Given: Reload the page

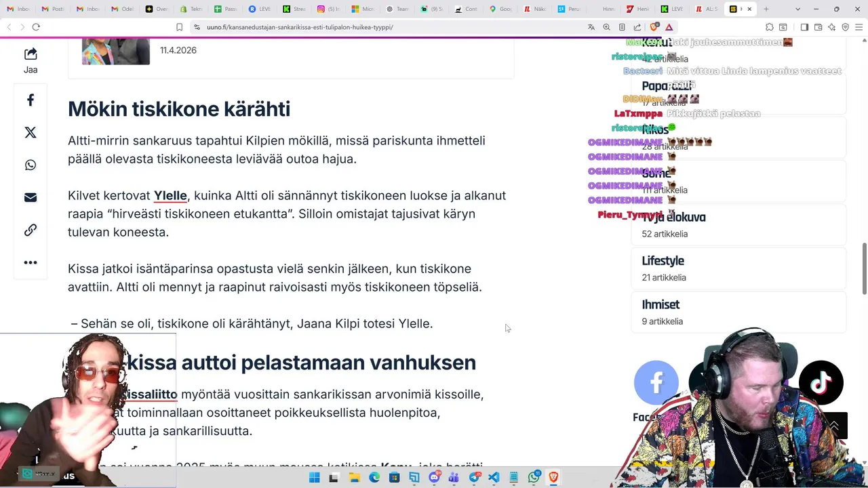Looking at the screenshot, I should point(36,27).
